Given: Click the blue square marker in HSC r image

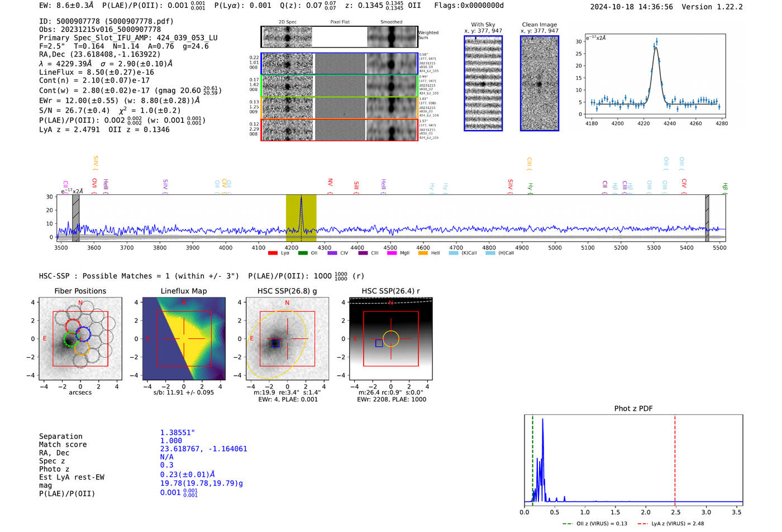Looking at the screenshot, I should click(x=379, y=343).
